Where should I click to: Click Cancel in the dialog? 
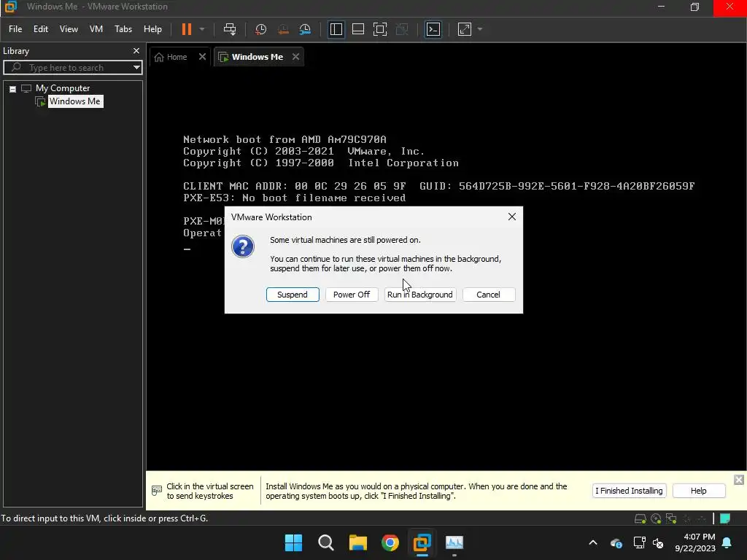point(488,295)
